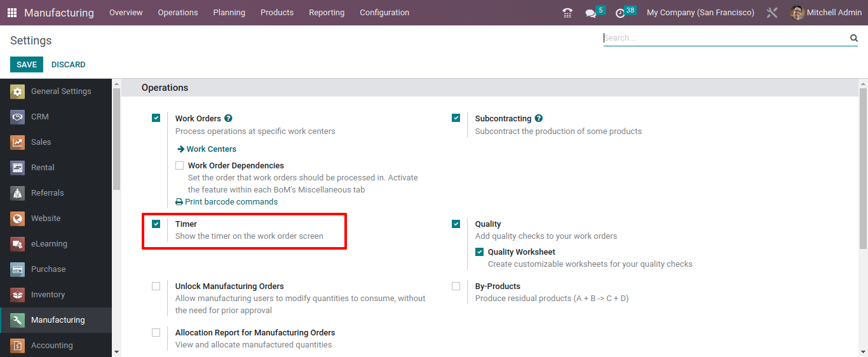
Task: Select the CRM icon in the sidebar
Action: pyautogui.click(x=18, y=117)
